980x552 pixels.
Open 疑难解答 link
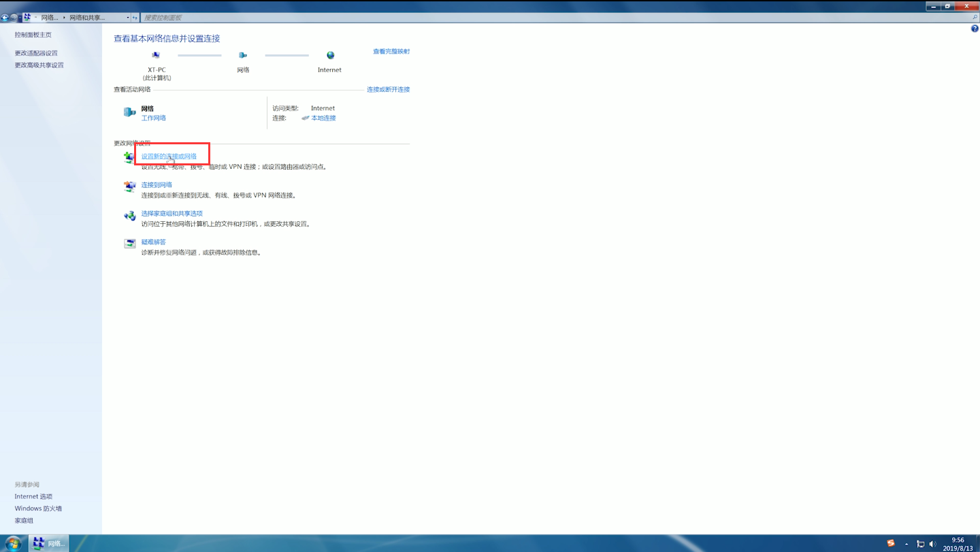(153, 242)
